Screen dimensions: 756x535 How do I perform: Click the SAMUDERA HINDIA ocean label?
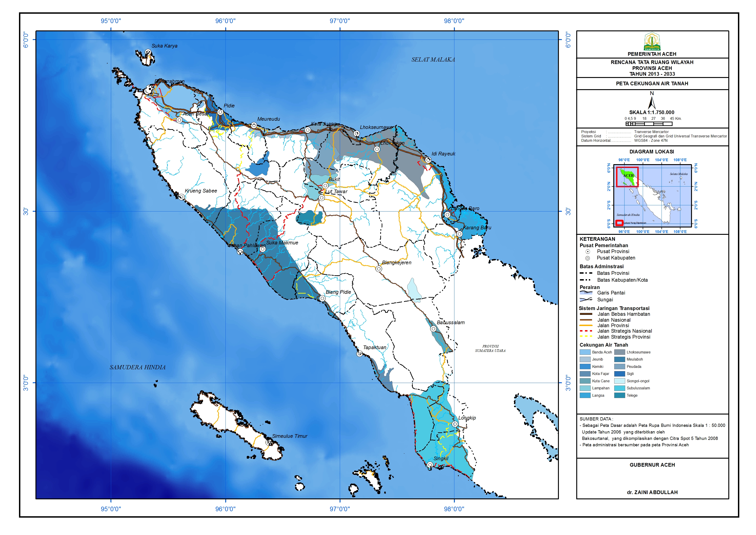[x=137, y=367]
